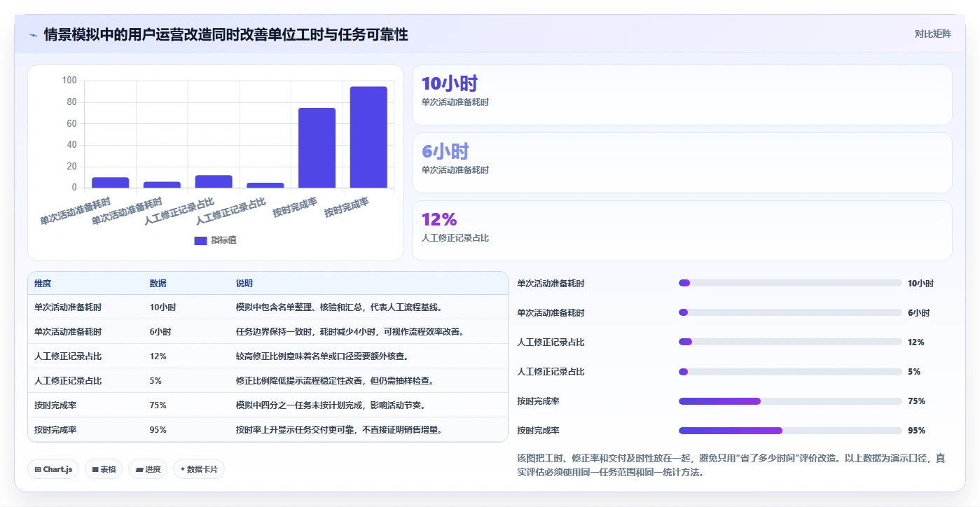Click the table cell reading 75%

[x=158, y=405]
